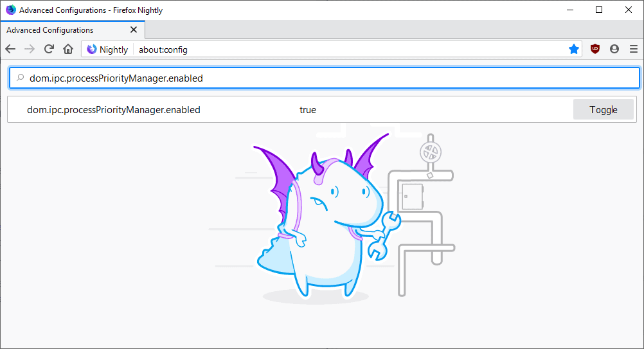Go back to the previous page
Image resolution: width=644 pixels, height=349 pixels.
point(10,49)
